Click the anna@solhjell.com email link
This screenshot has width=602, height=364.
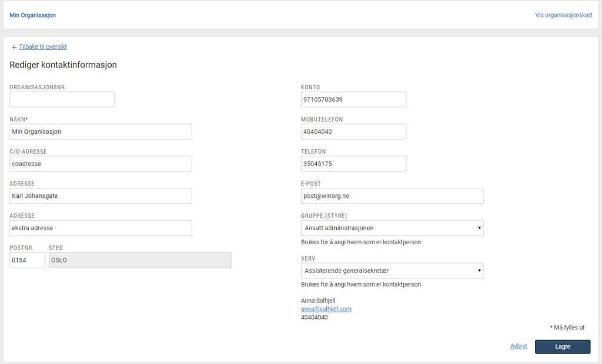(x=326, y=309)
